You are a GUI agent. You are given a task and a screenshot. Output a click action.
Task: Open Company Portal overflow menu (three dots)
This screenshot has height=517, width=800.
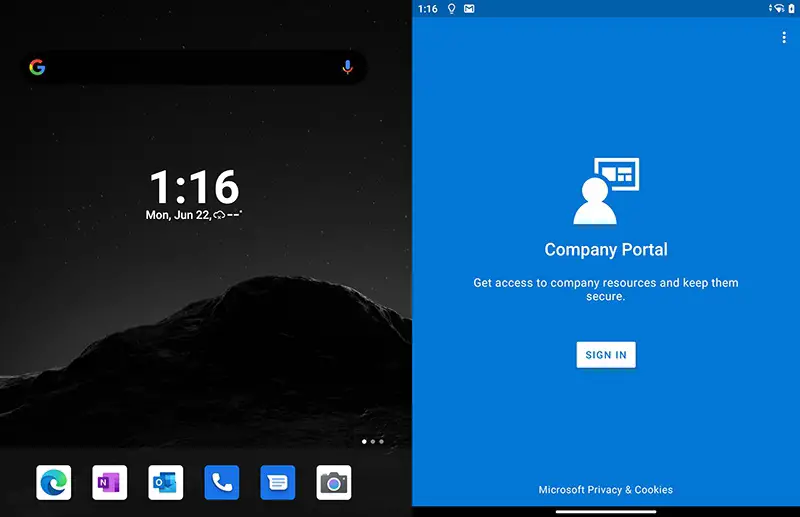(784, 37)
